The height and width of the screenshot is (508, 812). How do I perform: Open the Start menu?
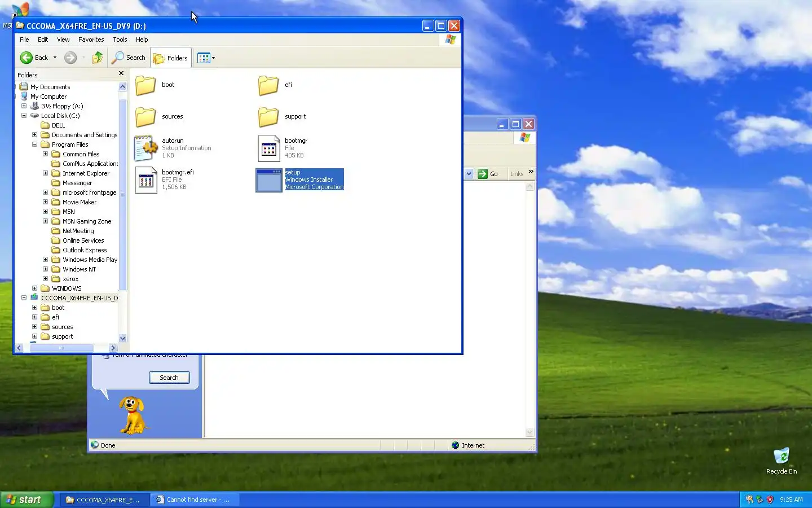(x=27, y=500)
